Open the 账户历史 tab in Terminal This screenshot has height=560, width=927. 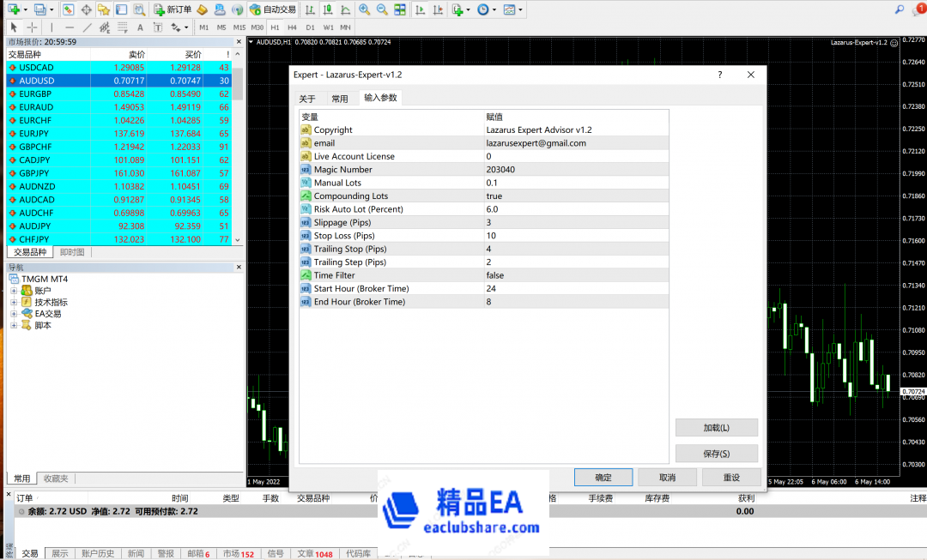click(x=98, y=553)
